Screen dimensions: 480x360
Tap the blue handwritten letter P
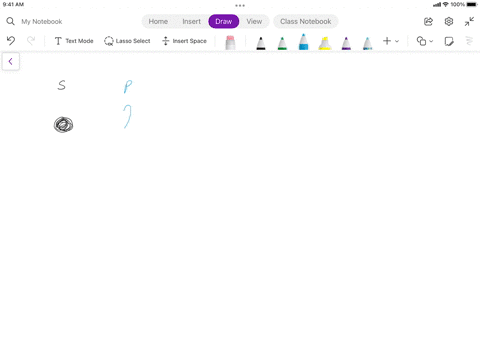128,87
